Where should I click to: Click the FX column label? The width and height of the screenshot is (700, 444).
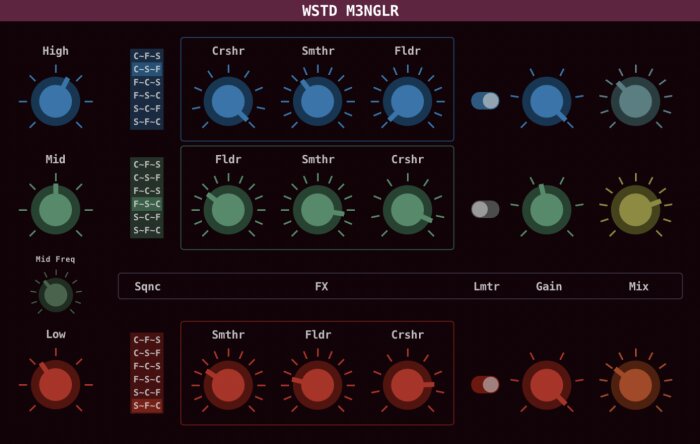[x=321, y=286]
